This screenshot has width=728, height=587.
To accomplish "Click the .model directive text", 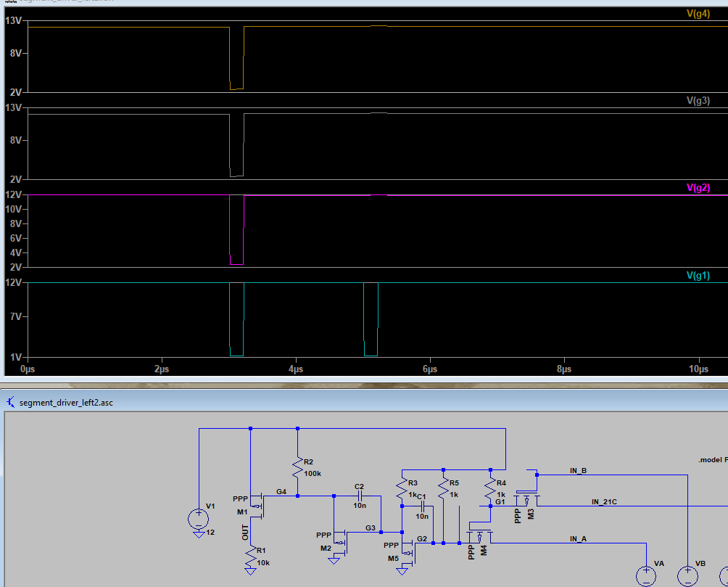I will point(713,459).
